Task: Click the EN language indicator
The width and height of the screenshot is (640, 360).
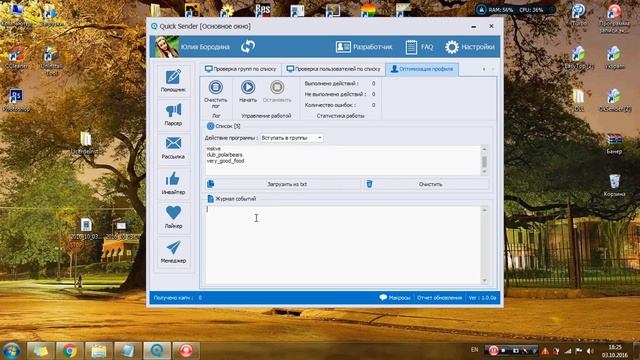Action: coord(474,350)
